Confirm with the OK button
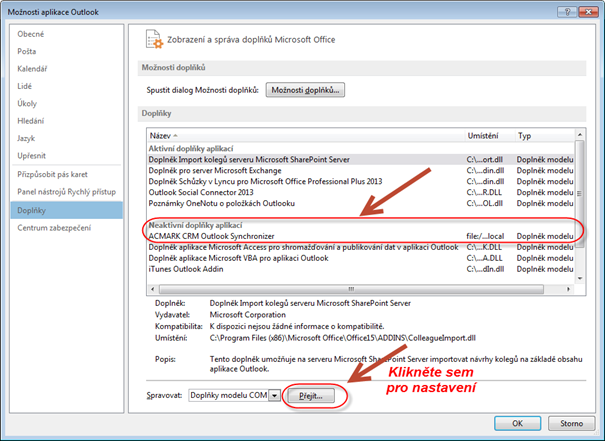 coord(517,423)
